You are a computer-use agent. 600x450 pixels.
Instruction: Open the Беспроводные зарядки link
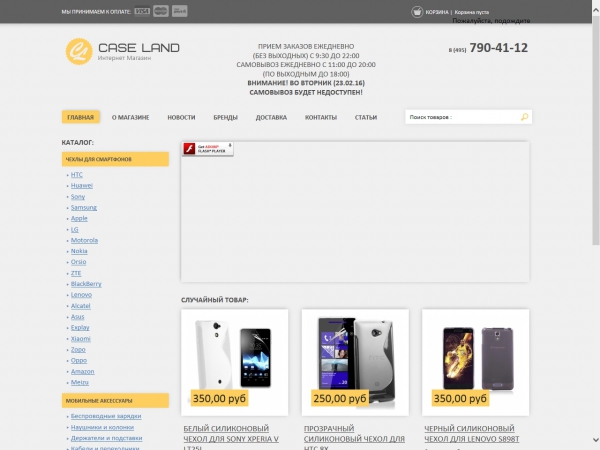tap(106, 416)
